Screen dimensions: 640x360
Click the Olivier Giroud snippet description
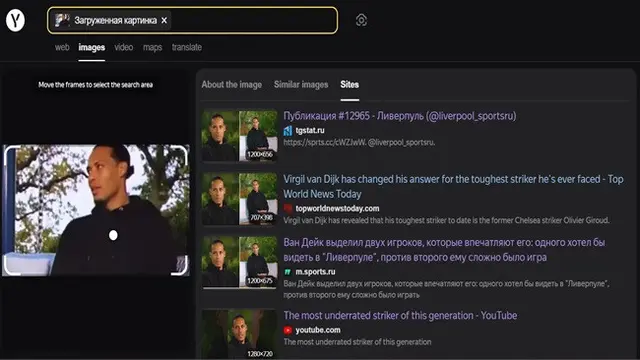pos(447,220)
